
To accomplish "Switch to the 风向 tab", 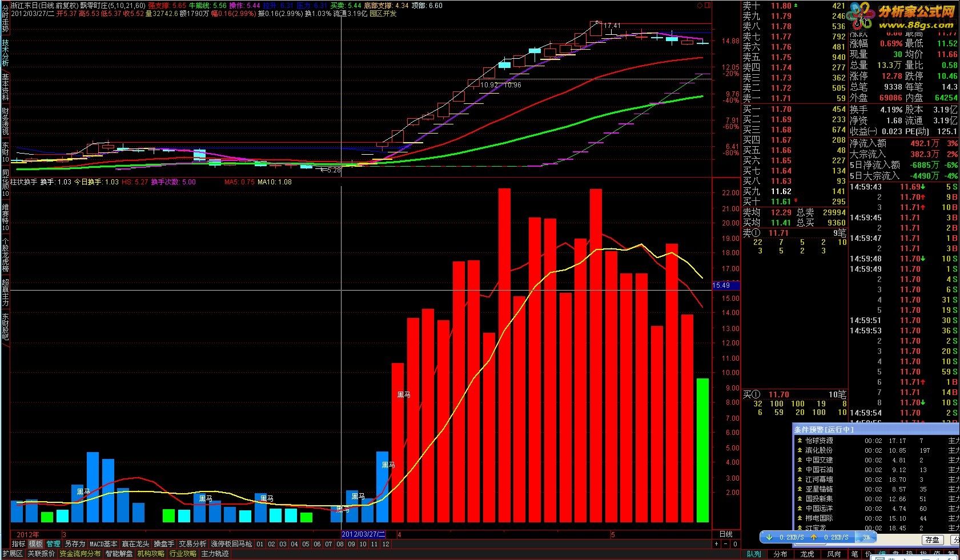I will 834,554.
